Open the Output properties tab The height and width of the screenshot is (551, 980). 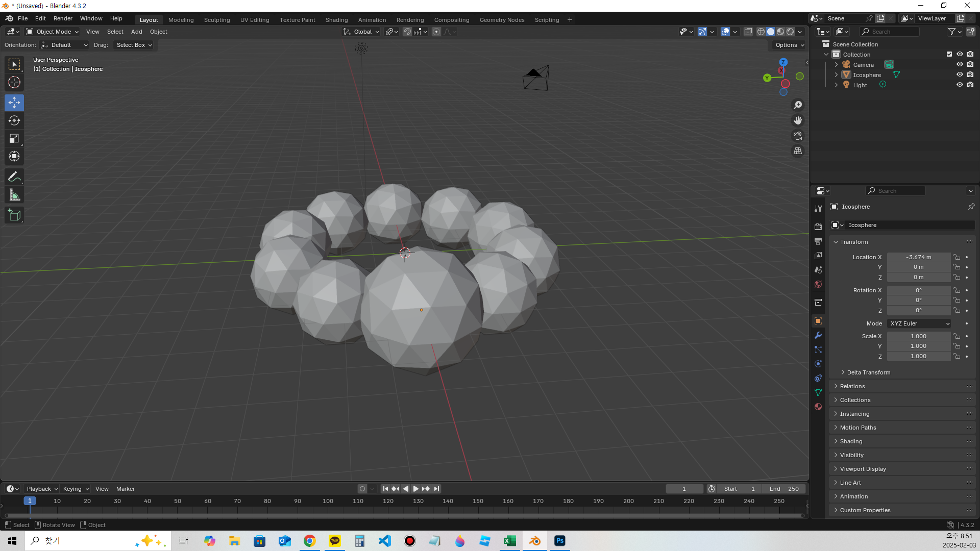pyautogui.click(x=818, y=241)
